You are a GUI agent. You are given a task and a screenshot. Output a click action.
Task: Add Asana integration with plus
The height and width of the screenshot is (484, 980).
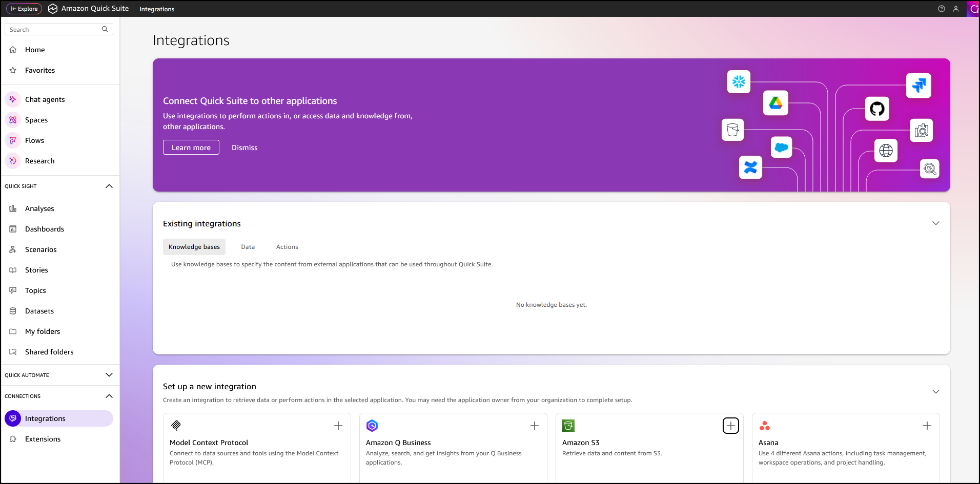pos(927,426)
